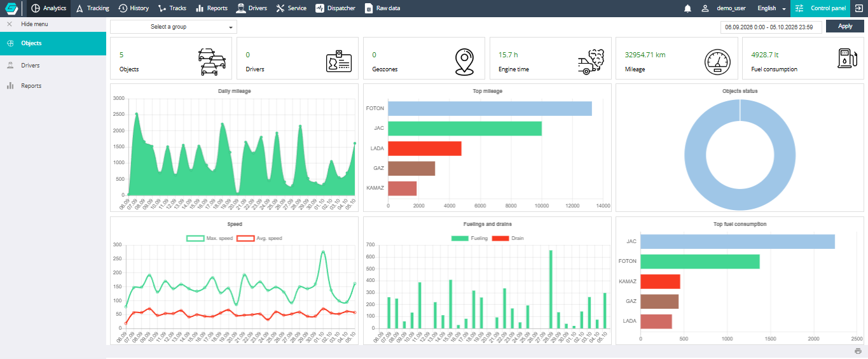This screenshot has width=868, height=359.
Task: Click the exhaust truck icon on Engine time card
Action: pyautogui.click(x=592, y=61)
